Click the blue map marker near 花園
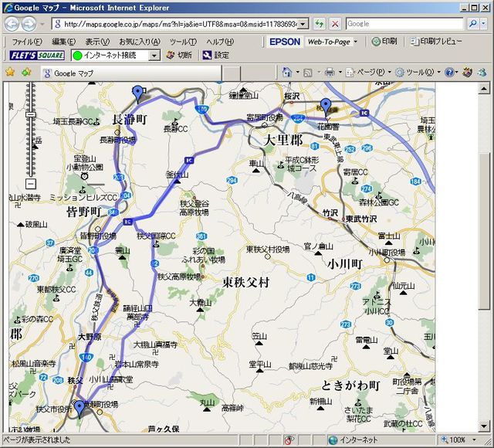Image resolution: width=494 pixels, height=448 pixels. coord(326,106)
